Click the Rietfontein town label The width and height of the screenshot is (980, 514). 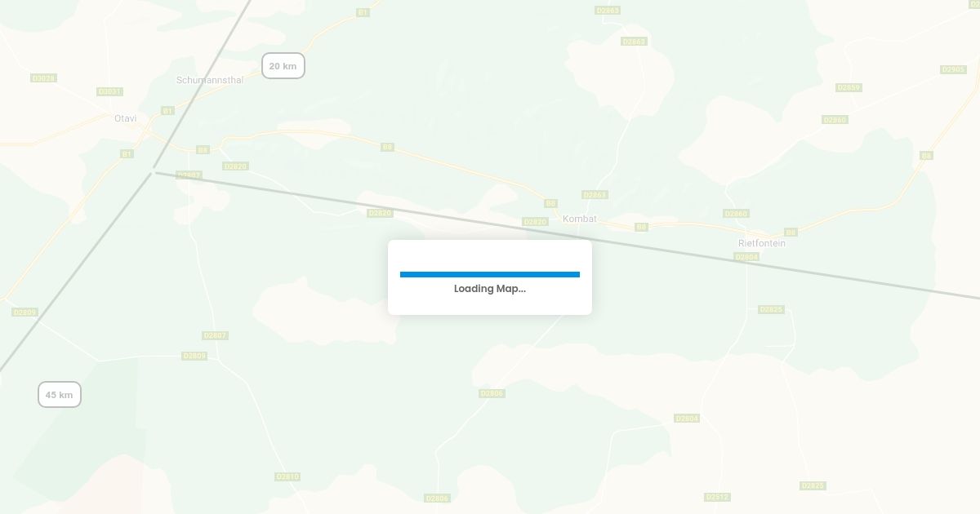[x=762, y=243]
